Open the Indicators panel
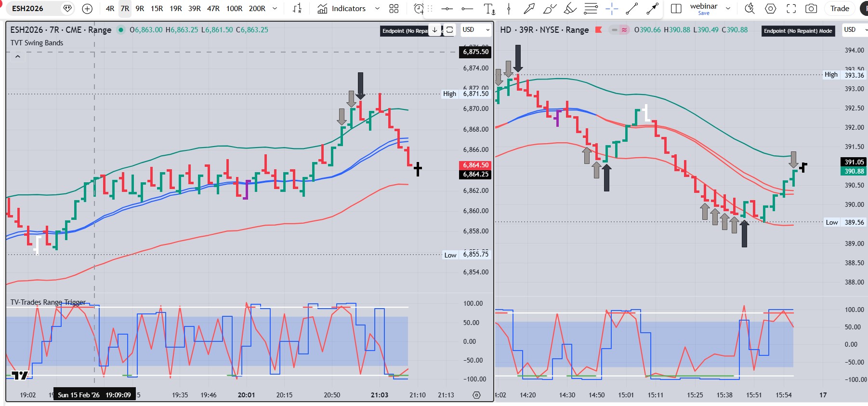Image resolution: width=868 pixels, height=406 pixels. (x=342, y=9)
